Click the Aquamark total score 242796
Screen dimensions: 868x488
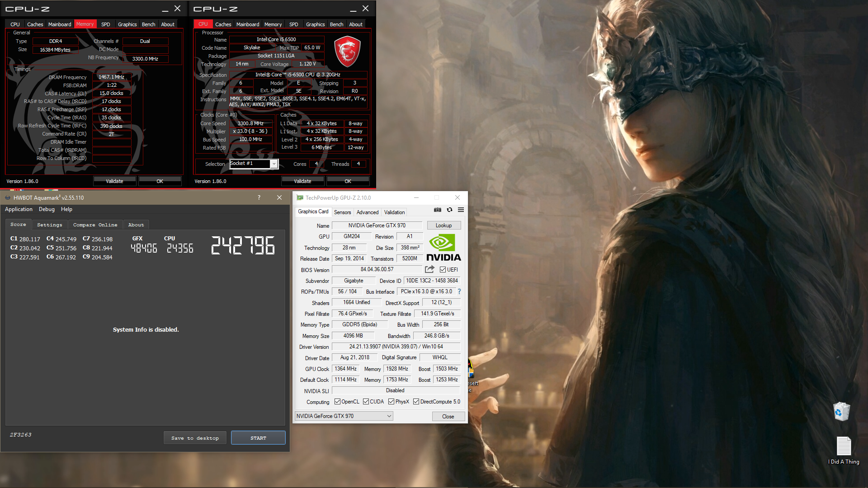(243, 245)
